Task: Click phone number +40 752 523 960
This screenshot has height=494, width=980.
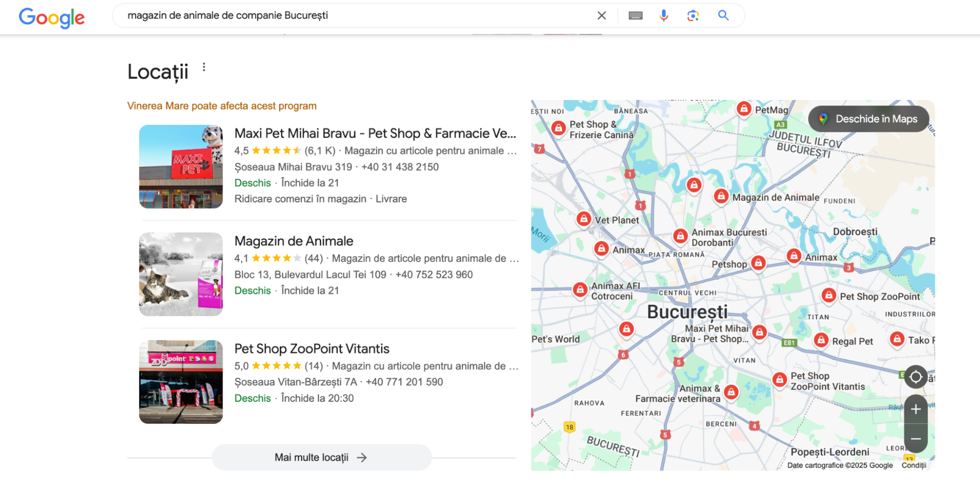Action: click(434, 274)
